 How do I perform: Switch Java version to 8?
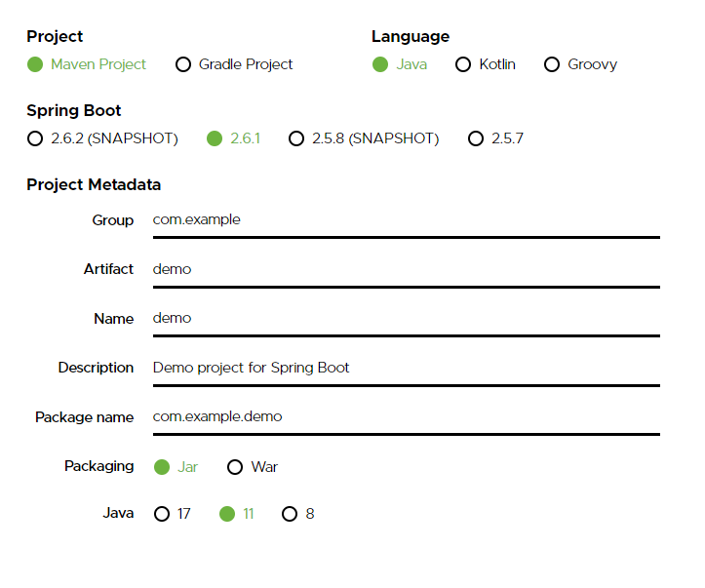(290, 514)
